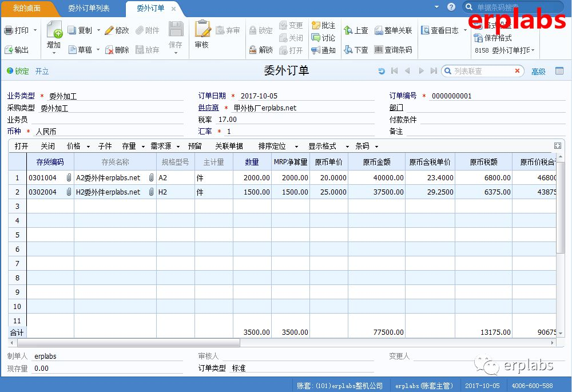Go to the first record arrow
Viewport: 572px width, 392px height.
click(x=394, y=71)
